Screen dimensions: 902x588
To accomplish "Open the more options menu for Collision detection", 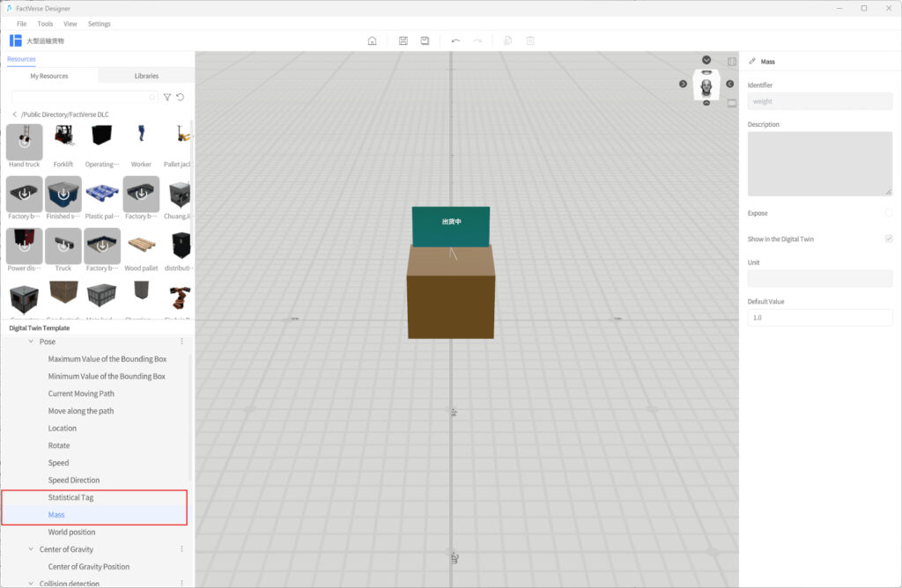I will pos(181,584).
